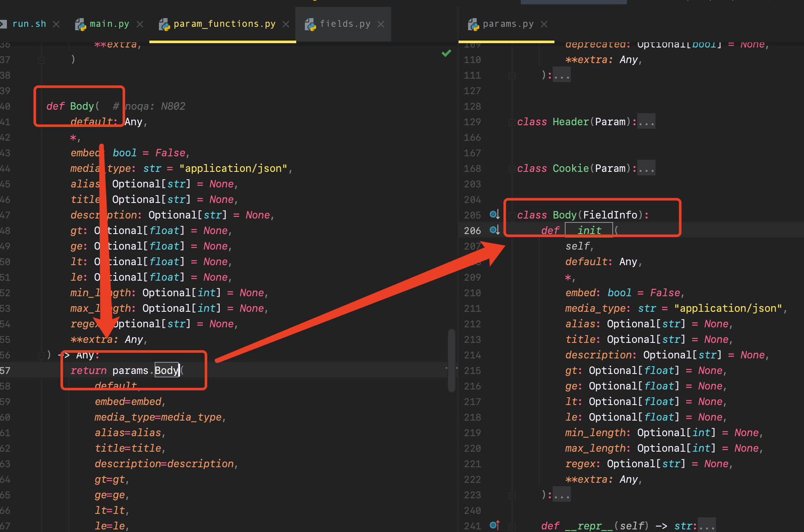Screen dimensions: 804x532
Task: Click 'regex' parameter on line 221
Action: coord(580,464)
